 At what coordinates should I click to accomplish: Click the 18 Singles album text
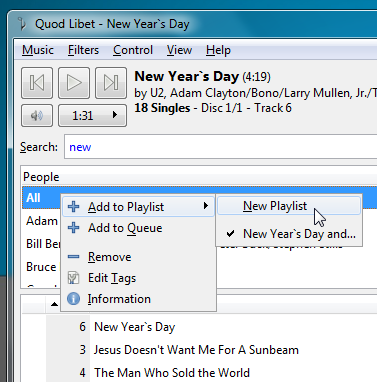162,108
